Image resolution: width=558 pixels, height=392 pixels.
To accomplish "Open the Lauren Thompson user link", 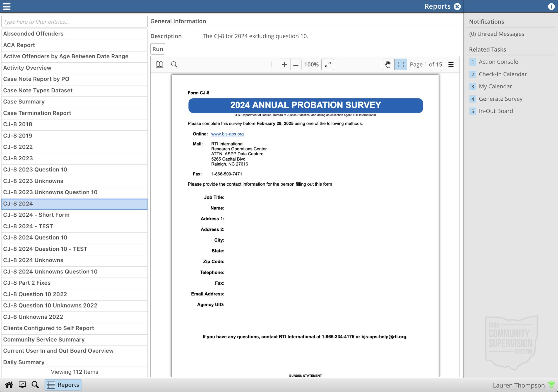I will 519,385.
